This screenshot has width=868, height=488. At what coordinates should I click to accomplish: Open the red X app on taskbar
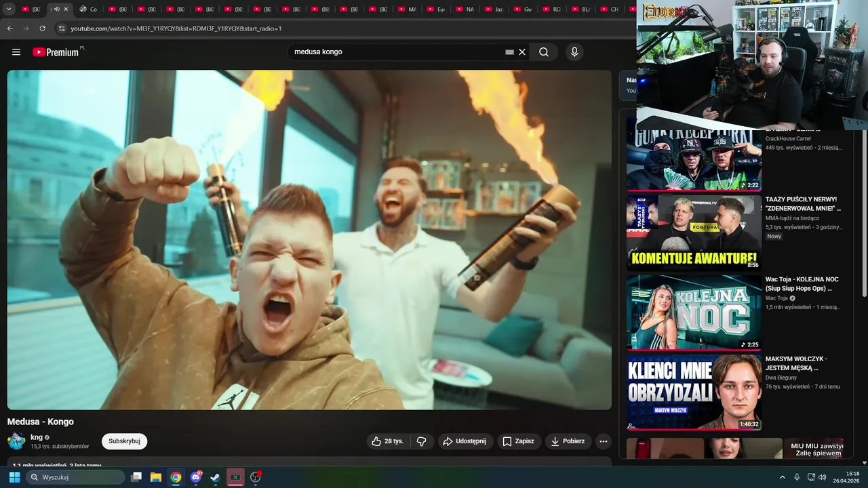pyautogui.click(x=235, y=477)
